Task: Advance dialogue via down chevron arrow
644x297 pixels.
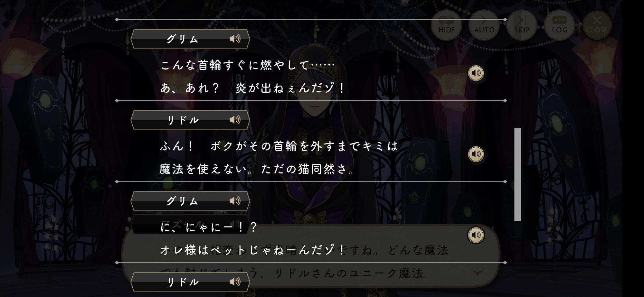Action: [x=478, y=273]
